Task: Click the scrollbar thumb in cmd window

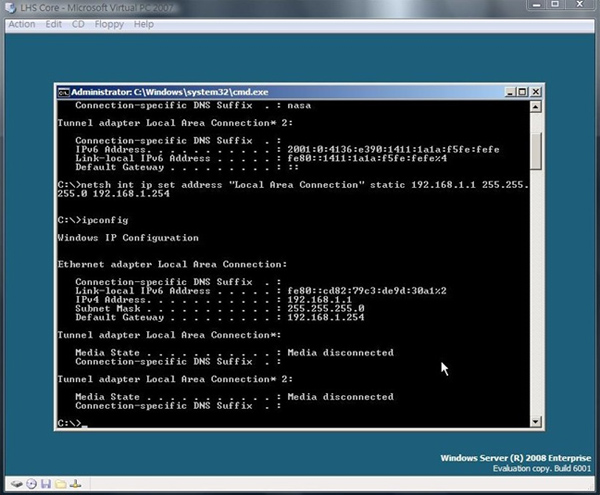Action: 536,150
